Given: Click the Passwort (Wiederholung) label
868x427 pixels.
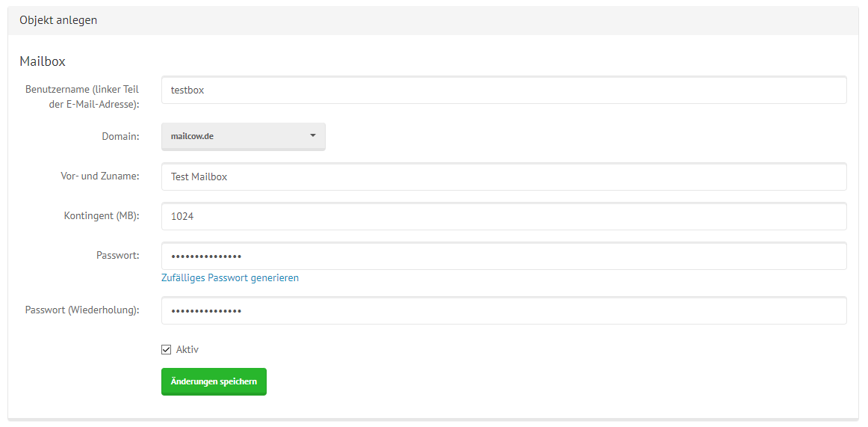Looking at the screenshot, I should [x=82, y=310].
